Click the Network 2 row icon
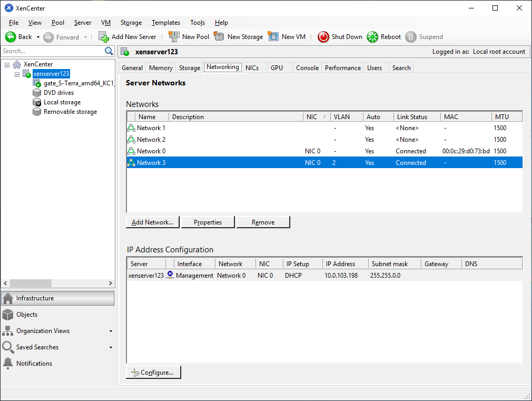 tap(131, 140)
